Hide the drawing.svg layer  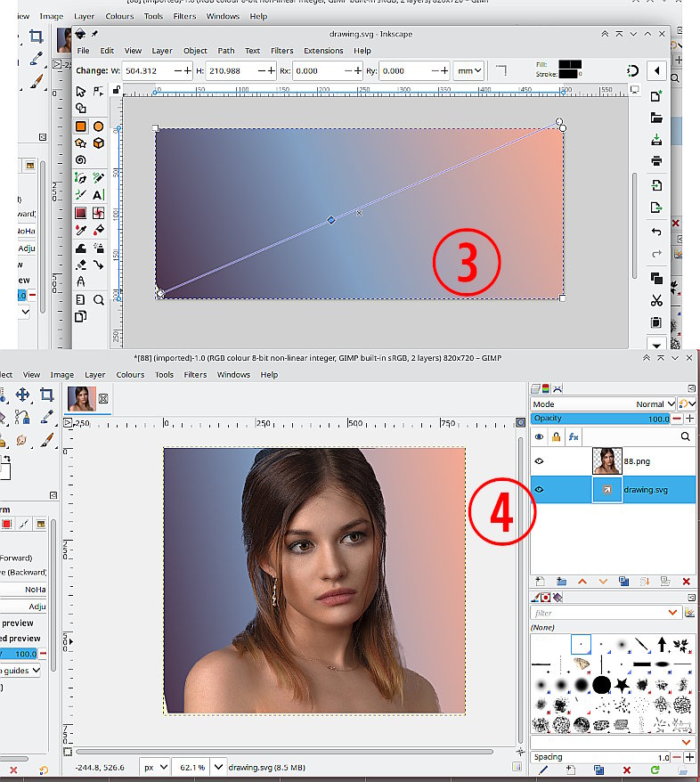(539, 490)
